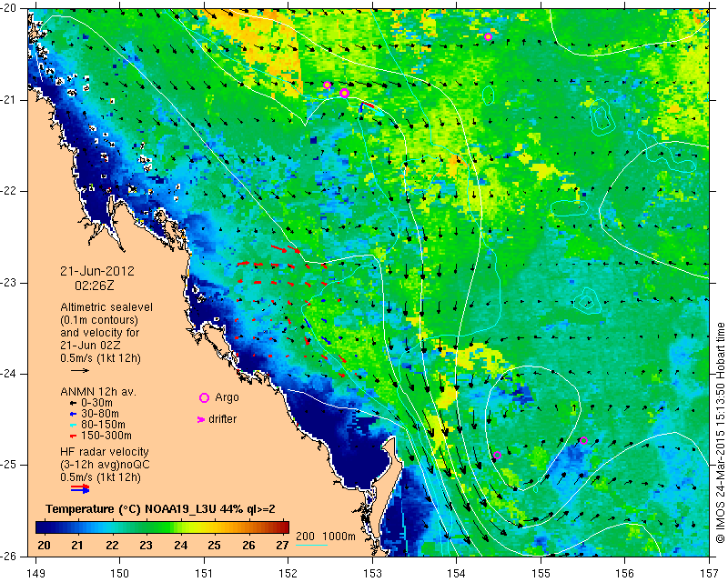Click the longitude axis label 155

click(541, 573)
